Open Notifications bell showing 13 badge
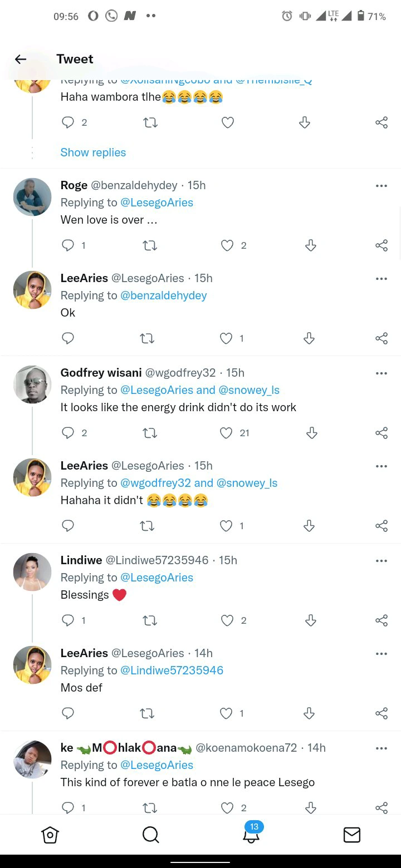 point(251,833)
